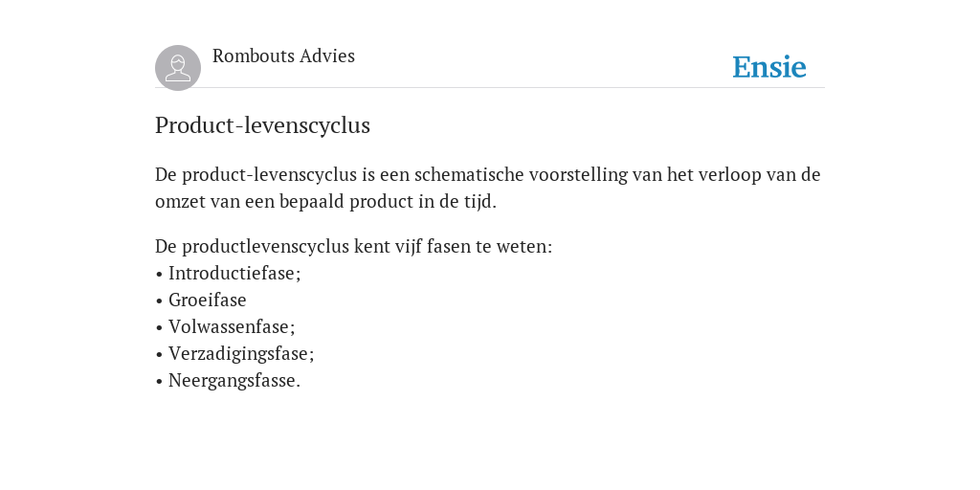This screenshot has width=980, height=490.
Task: Select the Product-levenscyclus heading
Action: tap(262, 125)
